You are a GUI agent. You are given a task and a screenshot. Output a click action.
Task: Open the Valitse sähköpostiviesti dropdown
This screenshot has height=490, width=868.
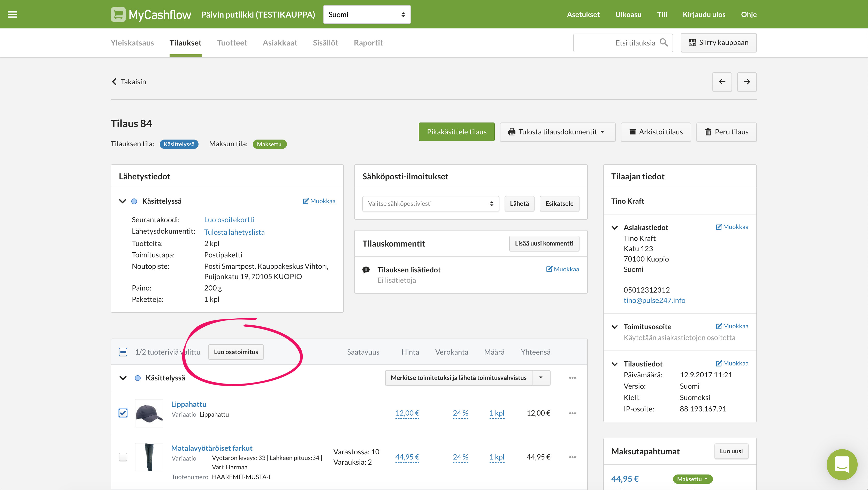coord(430,204)
